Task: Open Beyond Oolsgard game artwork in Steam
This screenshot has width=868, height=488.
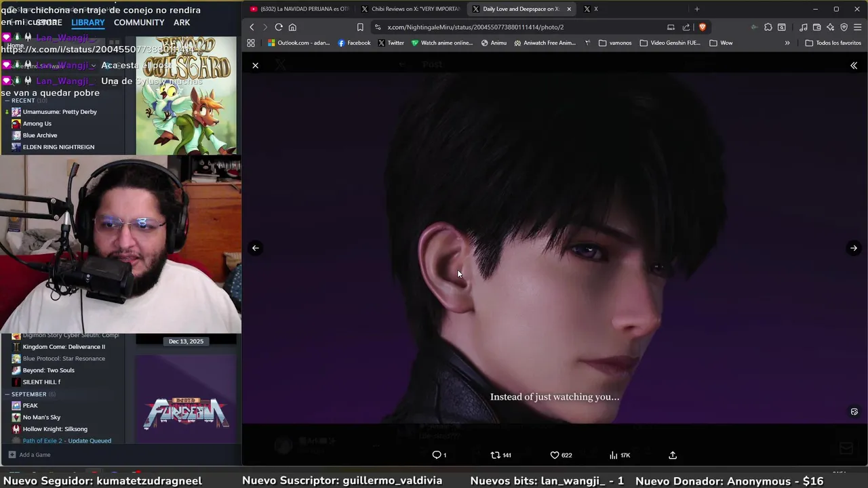Action: 186,95
